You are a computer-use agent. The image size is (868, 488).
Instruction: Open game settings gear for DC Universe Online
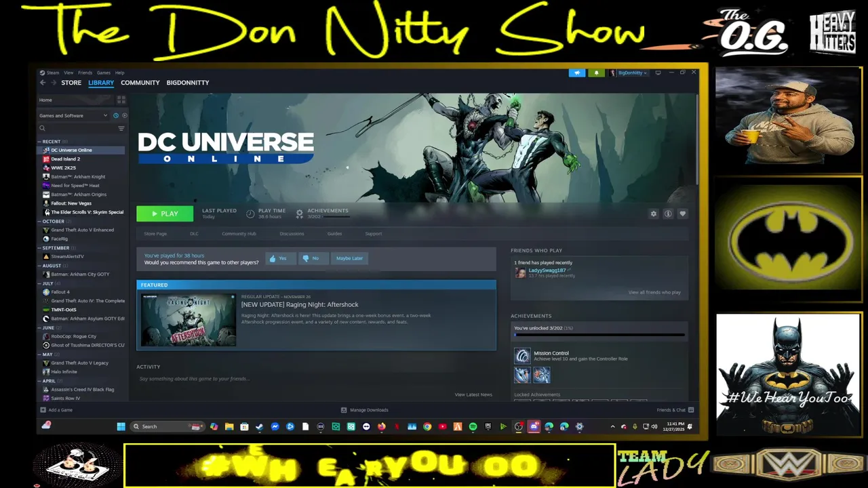click(654, 213)
